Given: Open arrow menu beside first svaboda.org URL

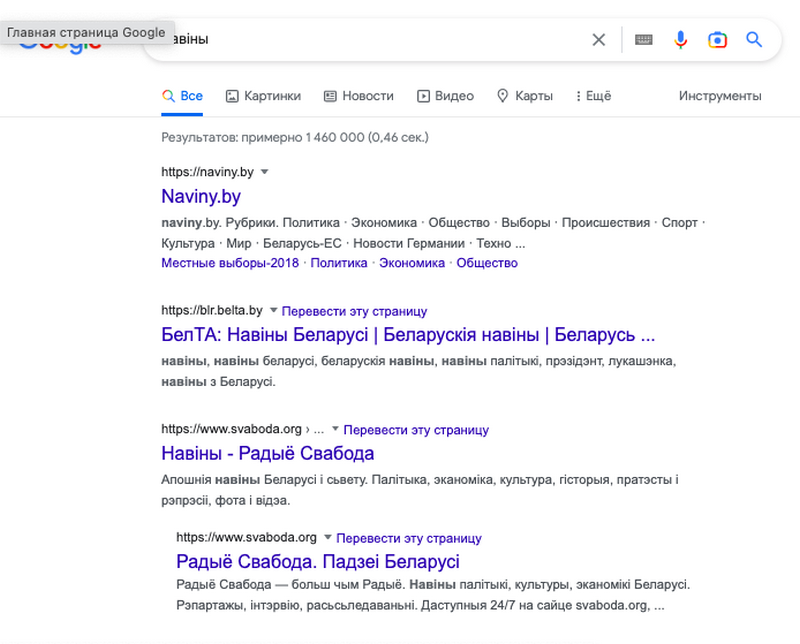Looking at the screenshot, I should click(x=335, y=430).
